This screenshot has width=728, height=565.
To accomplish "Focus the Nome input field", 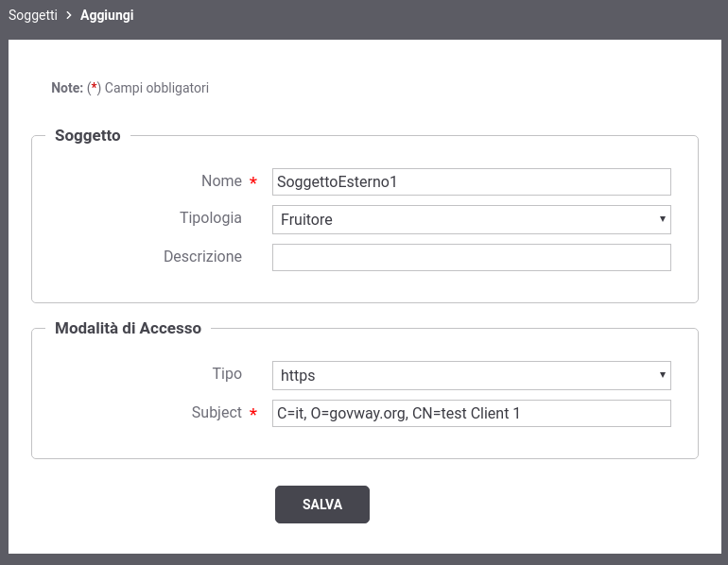I will coord(471,181).
